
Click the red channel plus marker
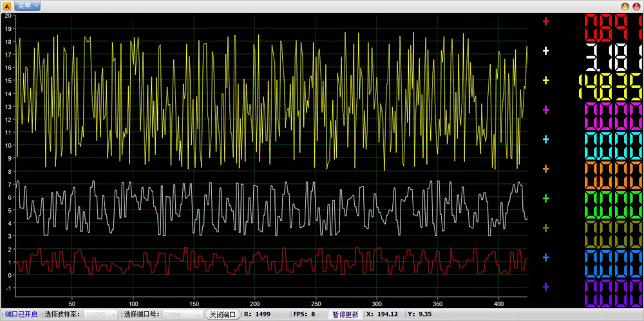point(546,21)
